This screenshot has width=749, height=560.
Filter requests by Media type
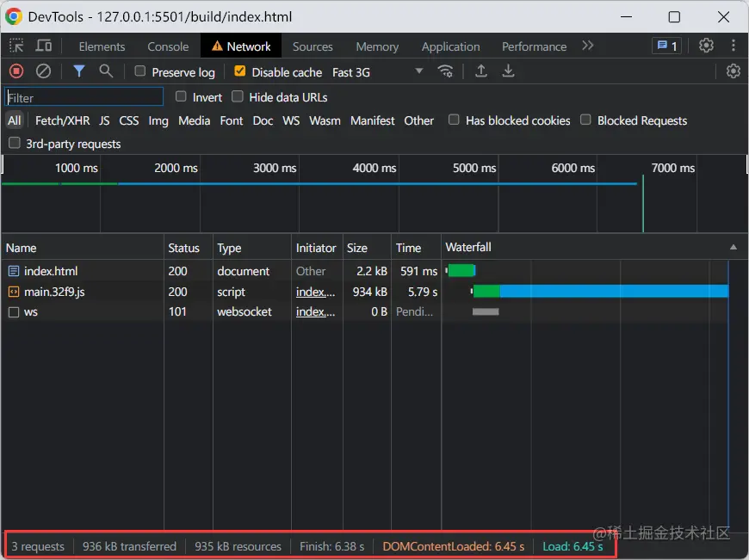click(194, 120)
